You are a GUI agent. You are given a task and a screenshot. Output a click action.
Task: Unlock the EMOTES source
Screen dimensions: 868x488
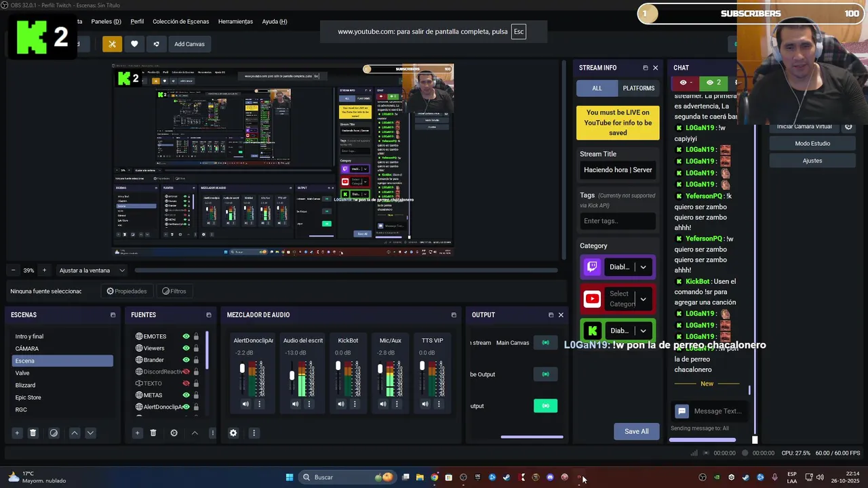(196, 336)
